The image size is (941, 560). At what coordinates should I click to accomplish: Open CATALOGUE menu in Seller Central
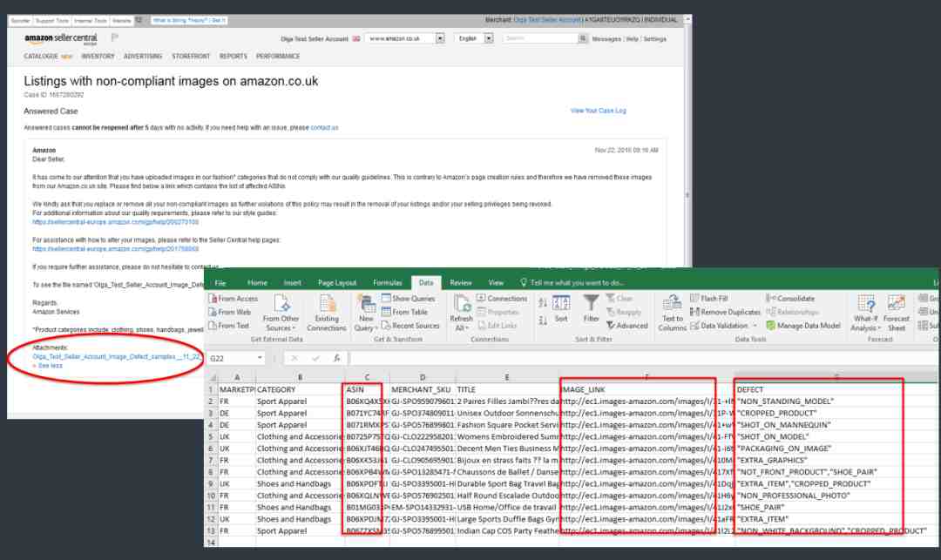41,57
